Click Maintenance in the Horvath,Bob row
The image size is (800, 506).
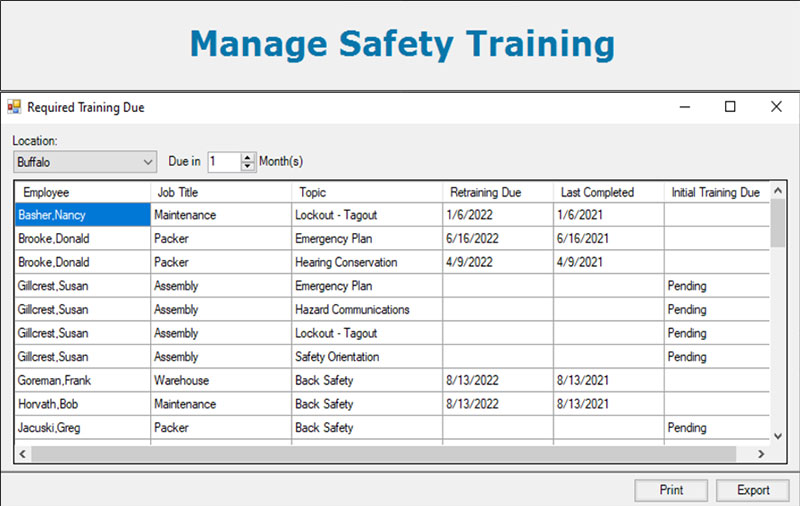point(221,404)
